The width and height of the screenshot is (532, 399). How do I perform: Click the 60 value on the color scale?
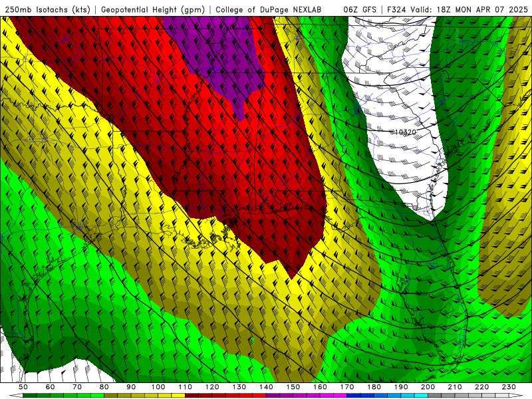coord(51,387)
